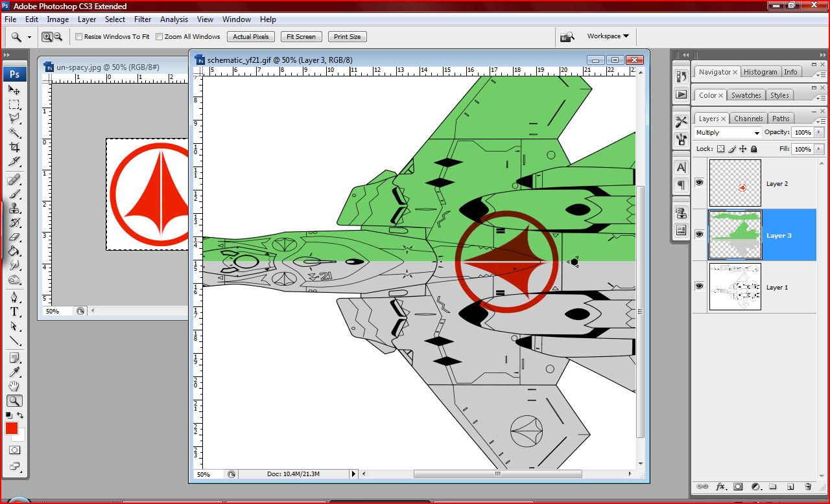Select the Rectangular Marquee tool

pos(14,104)
